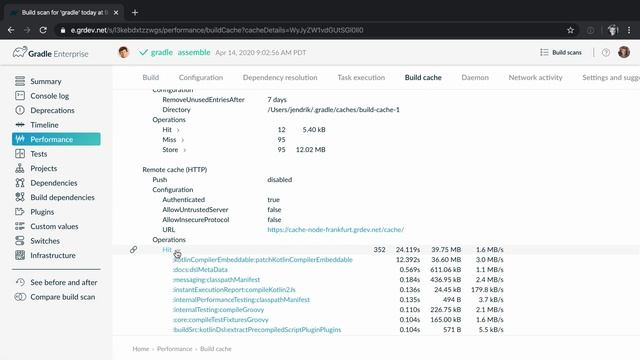The image size is (640, 360).
Task: Bookmark this page with the star icon
Action: click(570, 30)
